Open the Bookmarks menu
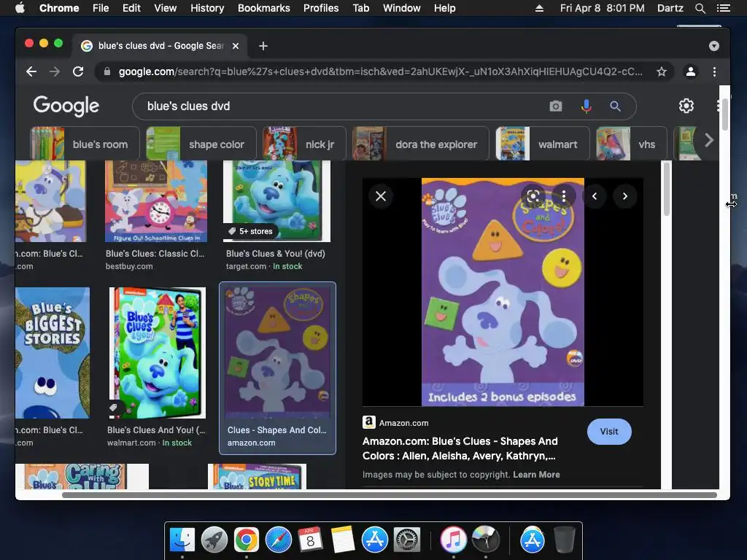 coord(264,8)
